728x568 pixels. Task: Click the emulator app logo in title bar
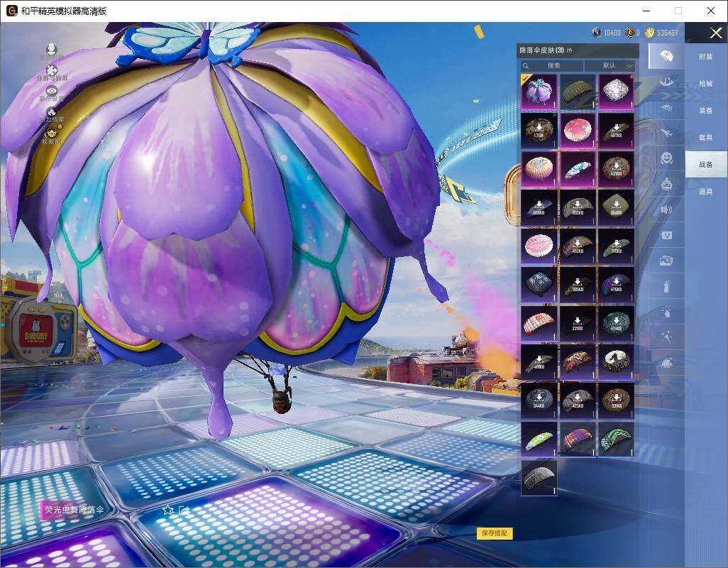[x=11, y=11]
